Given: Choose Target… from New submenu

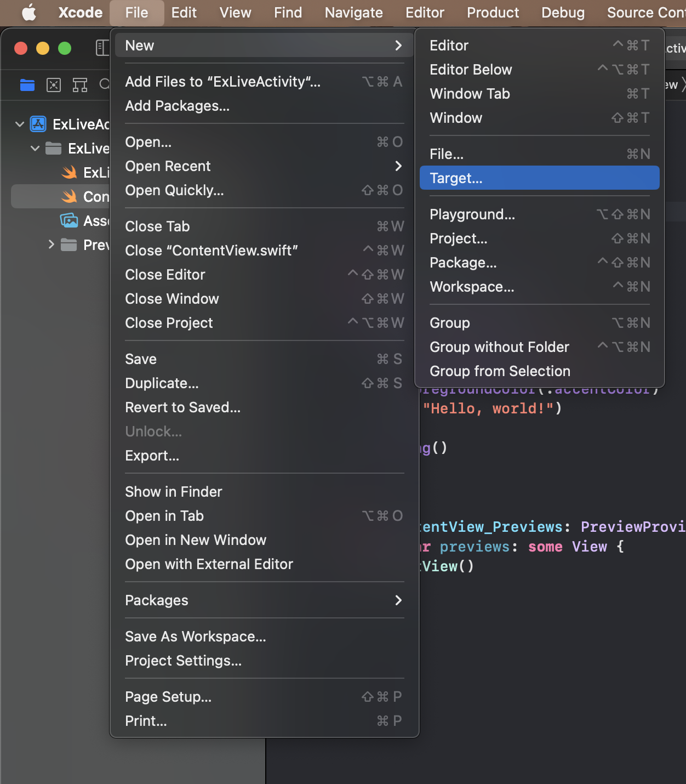Looking at the screenshot, I should tap(539, 178).
